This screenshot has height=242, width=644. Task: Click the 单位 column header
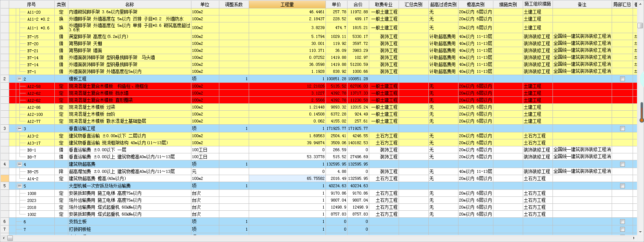click(x=205, y=4)
